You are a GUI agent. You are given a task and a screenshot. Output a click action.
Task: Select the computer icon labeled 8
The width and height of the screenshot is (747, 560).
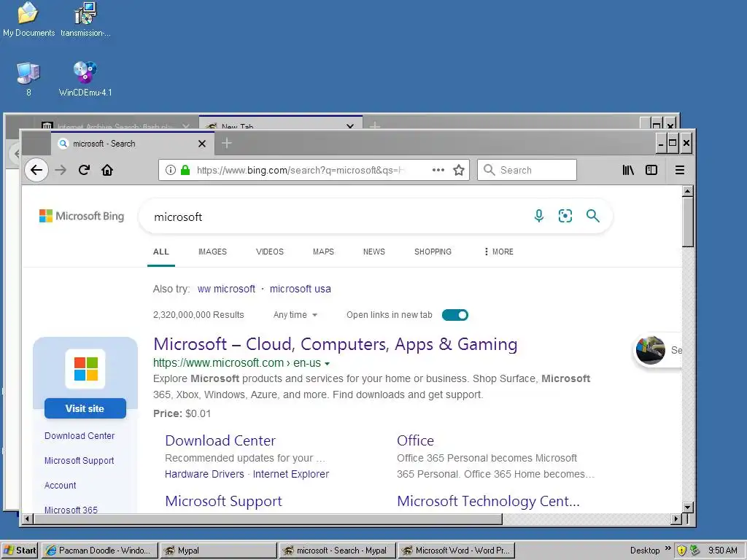coord(28,79)
